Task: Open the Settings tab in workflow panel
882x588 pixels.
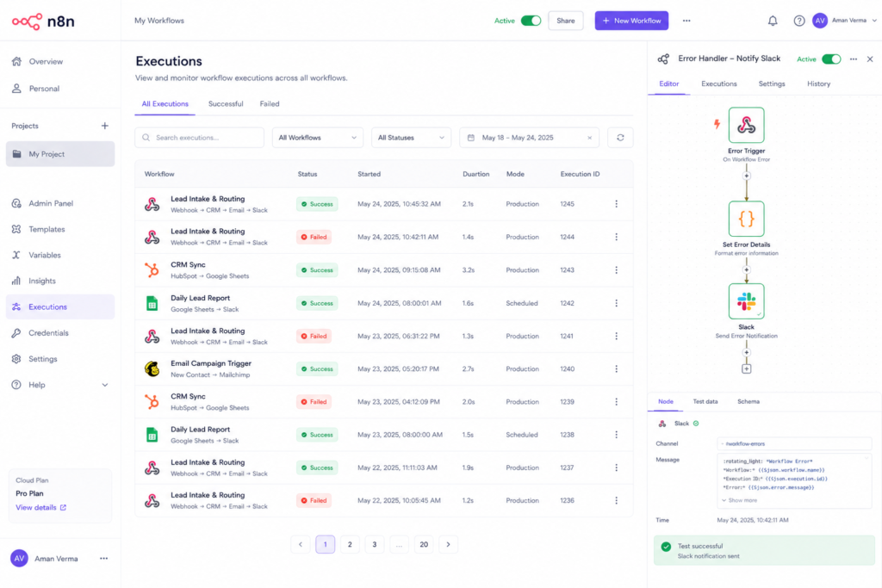Action: (x=771, y=84)
